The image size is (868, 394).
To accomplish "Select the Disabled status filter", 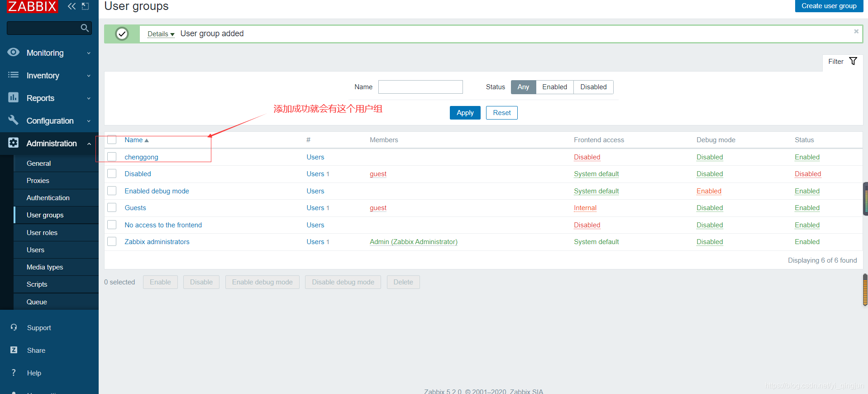I will [x=593, y=87].
